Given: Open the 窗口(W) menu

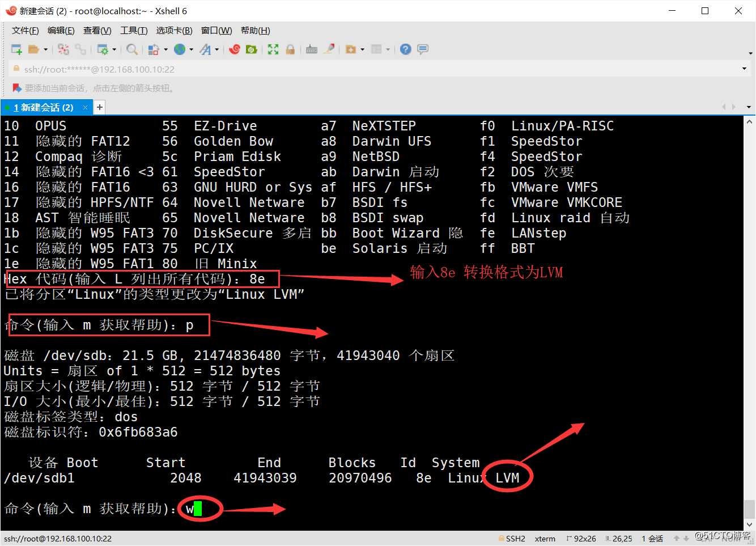Looking at the screenshot, I should point(216,31).
